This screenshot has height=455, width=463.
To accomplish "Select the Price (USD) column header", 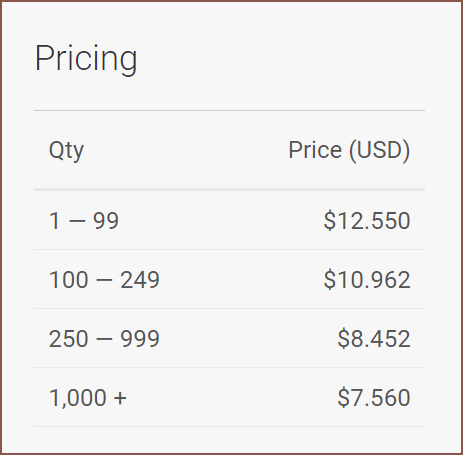I will (x=349, y=150).
